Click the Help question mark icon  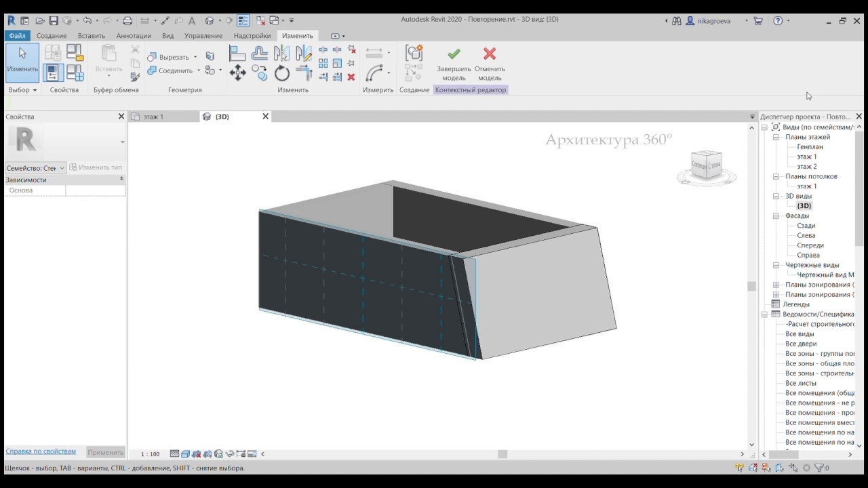pos(778,21)
